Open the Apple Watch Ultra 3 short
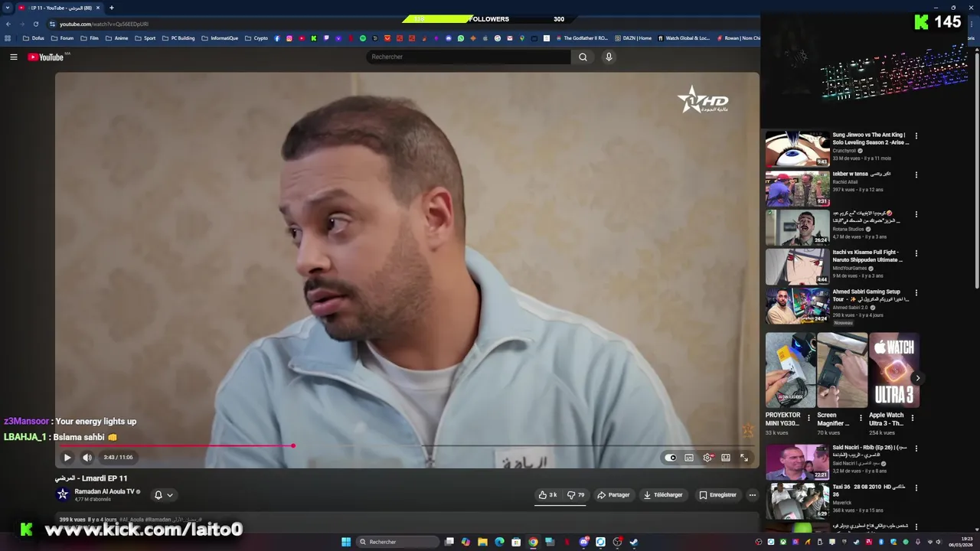The height and width of the screenshot is (551, 980). [893, 370]
